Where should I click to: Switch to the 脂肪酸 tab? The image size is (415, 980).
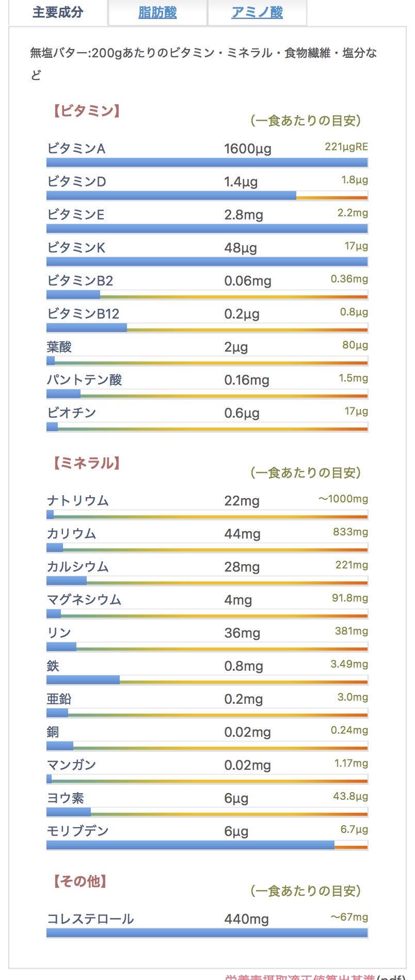click(157, 13)
